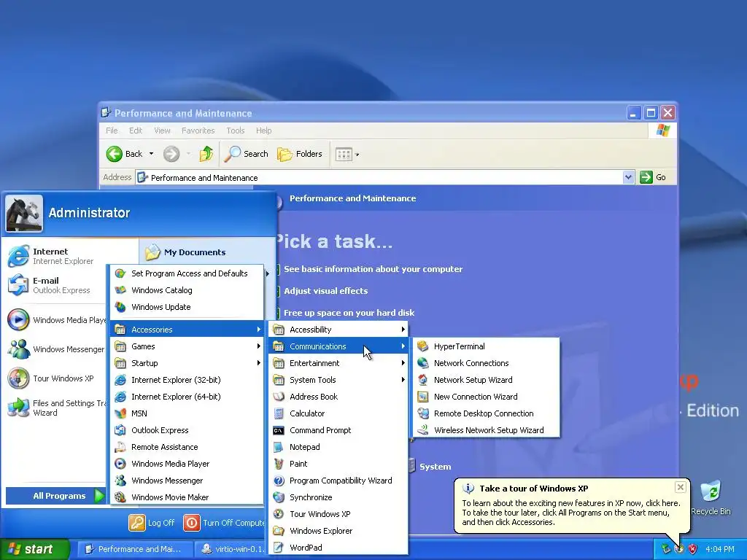747x560 pixels.
Task: Start the New Connection Wizard
Action: point(486,396)
